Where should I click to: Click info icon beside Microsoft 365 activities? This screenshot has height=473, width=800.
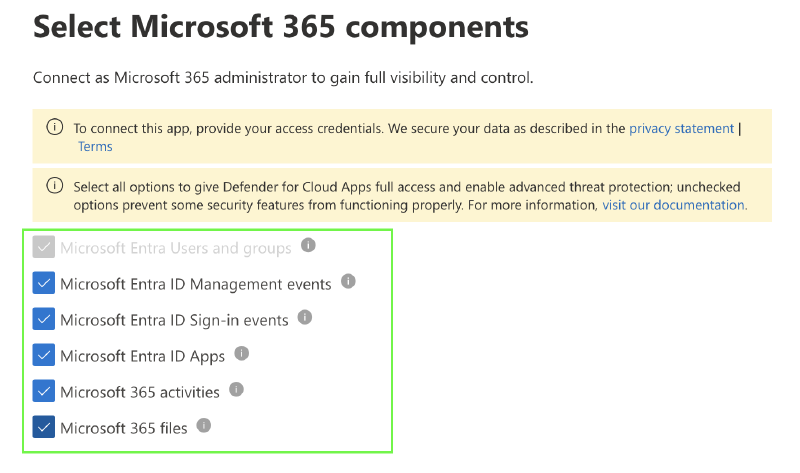pos(236,389)
